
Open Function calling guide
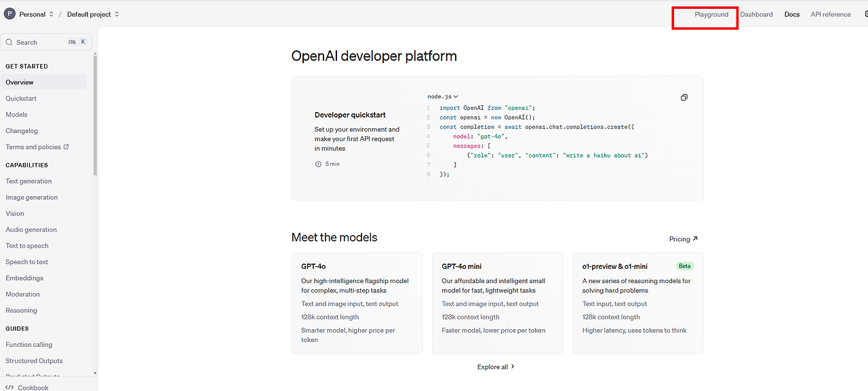click(x=29, y=345)
